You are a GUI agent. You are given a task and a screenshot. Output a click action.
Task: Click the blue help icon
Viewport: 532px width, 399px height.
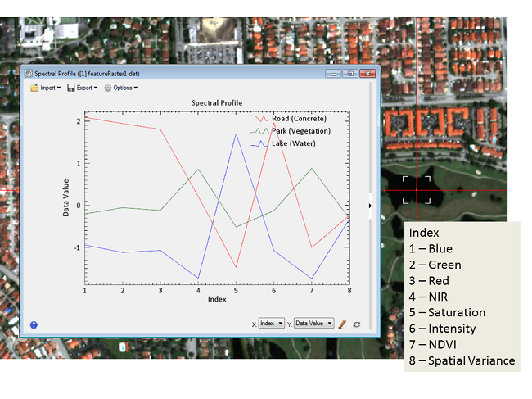pos(34,324)
